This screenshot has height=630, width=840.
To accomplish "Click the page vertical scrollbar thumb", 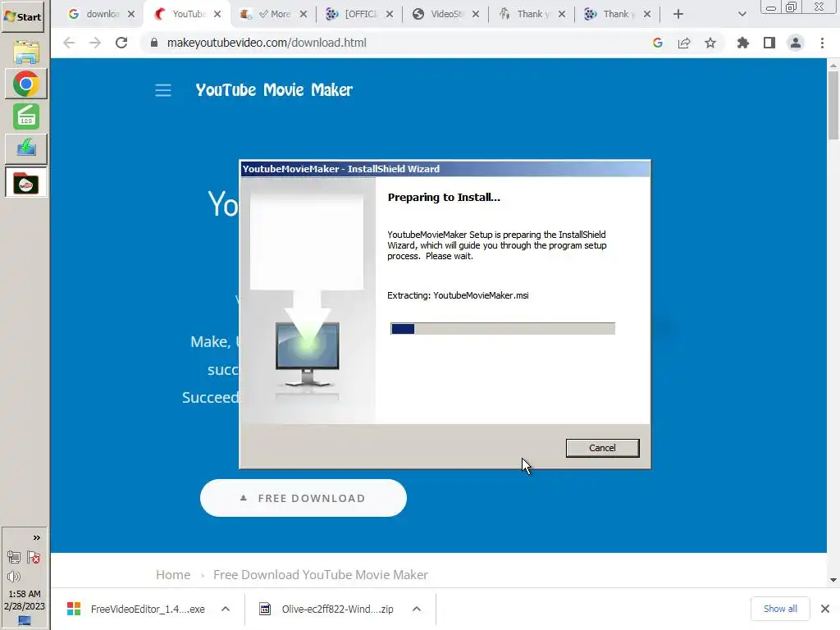I will 833,105.
